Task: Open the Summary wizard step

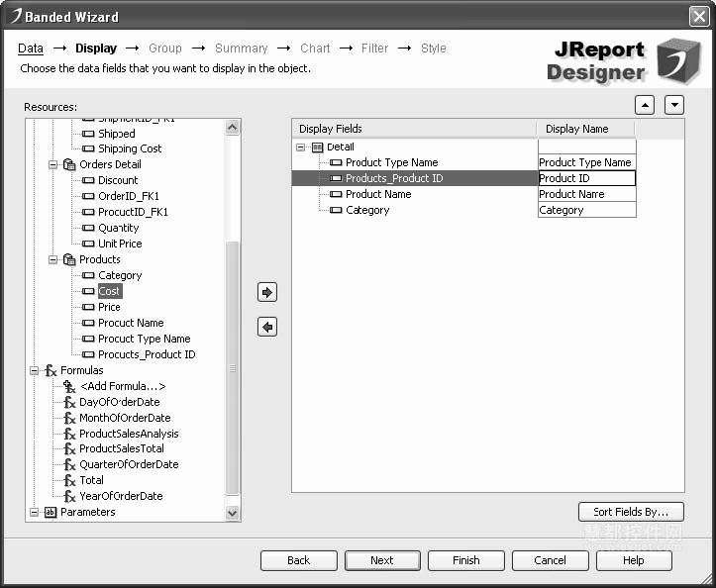Action: (241, 49)
